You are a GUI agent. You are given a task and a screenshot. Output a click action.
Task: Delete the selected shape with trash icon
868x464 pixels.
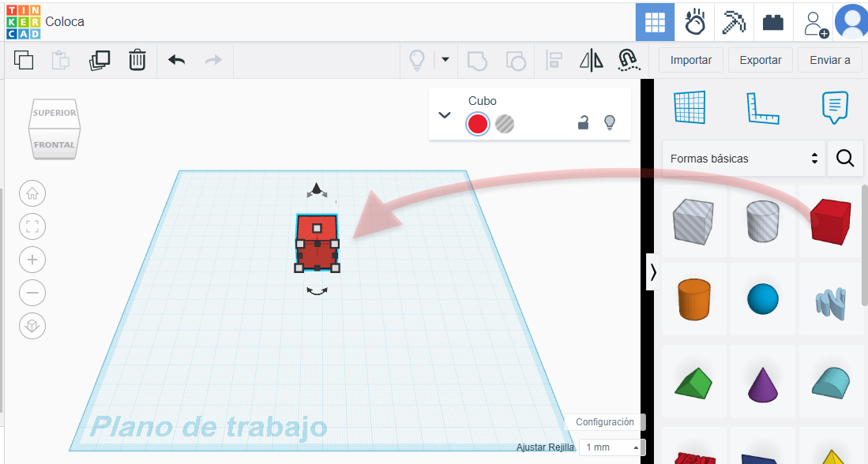137,60
